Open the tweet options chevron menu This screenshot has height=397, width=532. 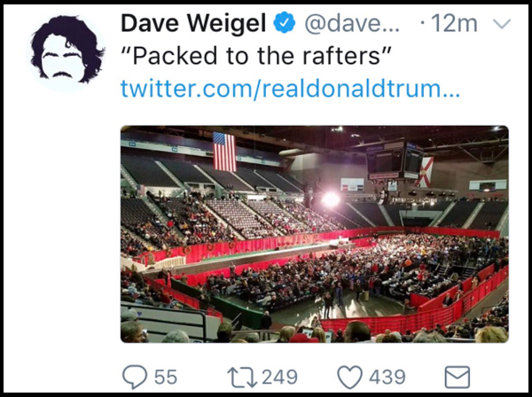(x=501, y=23)
